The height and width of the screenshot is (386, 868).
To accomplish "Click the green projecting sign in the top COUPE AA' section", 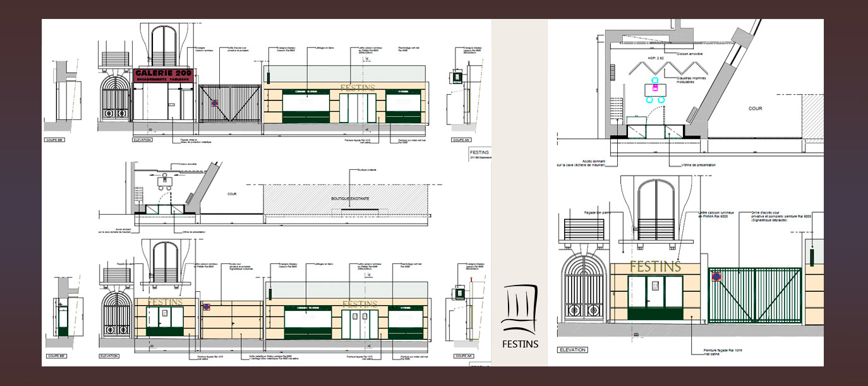I will (456, 78).
